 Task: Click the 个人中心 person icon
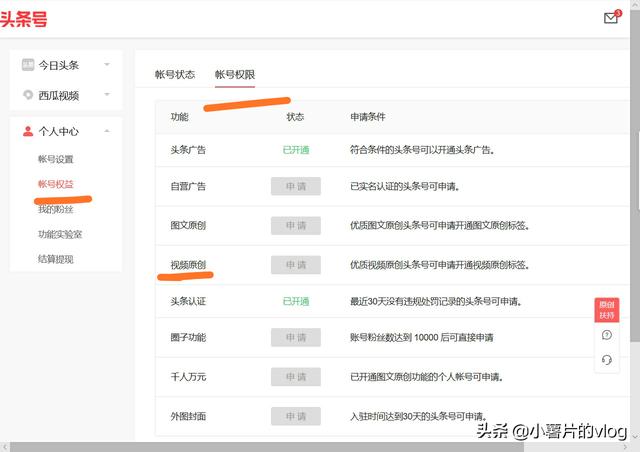pos(28,131)
